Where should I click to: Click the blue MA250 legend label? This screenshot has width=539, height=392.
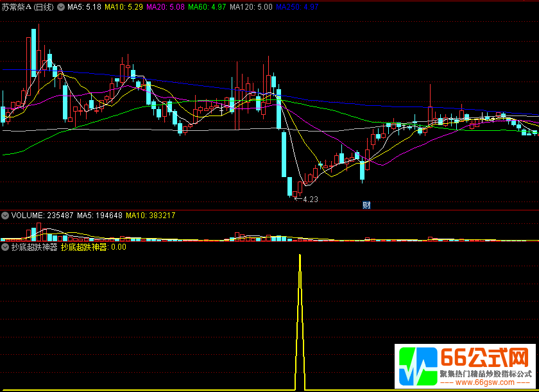(297, 7)
